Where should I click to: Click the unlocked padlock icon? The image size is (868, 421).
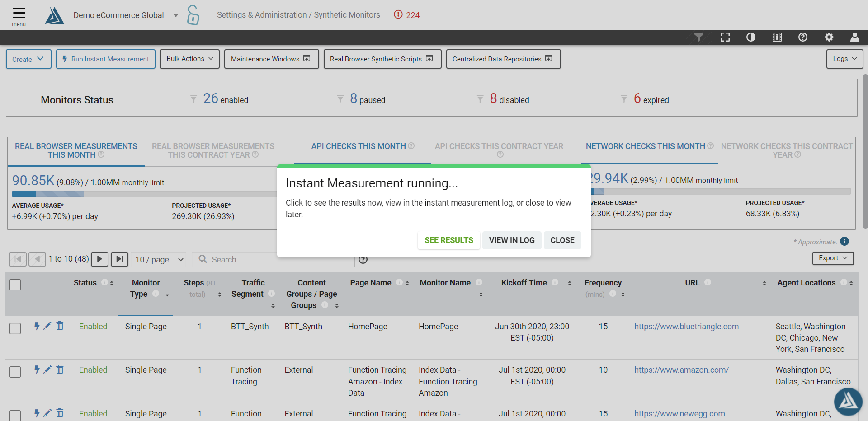[193, 15]
